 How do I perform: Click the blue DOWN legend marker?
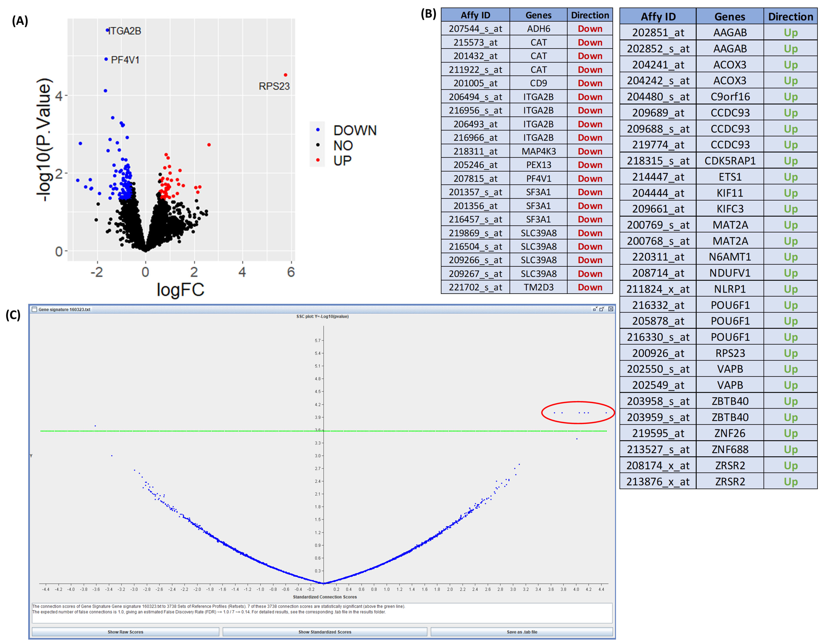point(318,130)
